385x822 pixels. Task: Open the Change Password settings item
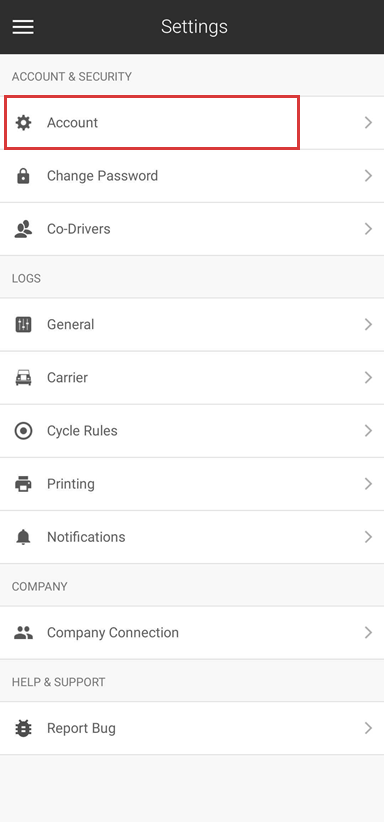(x=192, y=176)
